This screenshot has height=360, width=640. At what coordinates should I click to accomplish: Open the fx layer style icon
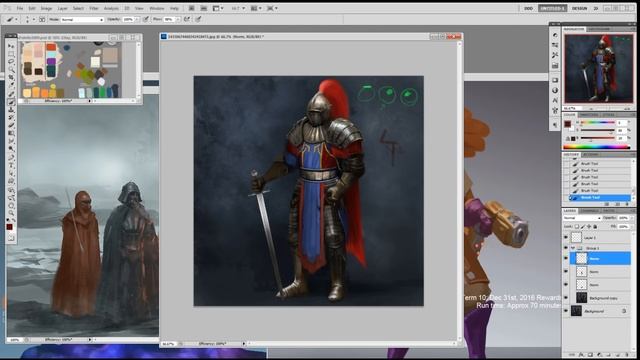tap(581, 355)
